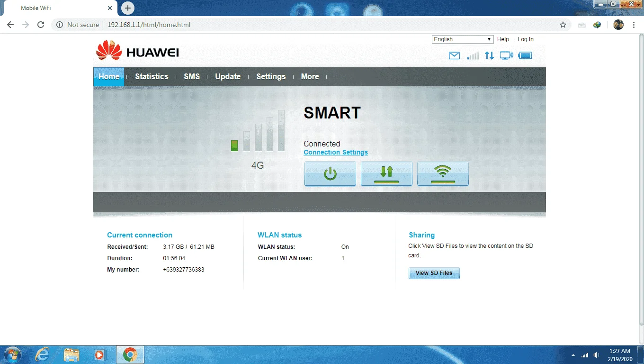644x364 pixels.
Task: Open the More tab
Action: click(310, 76)
